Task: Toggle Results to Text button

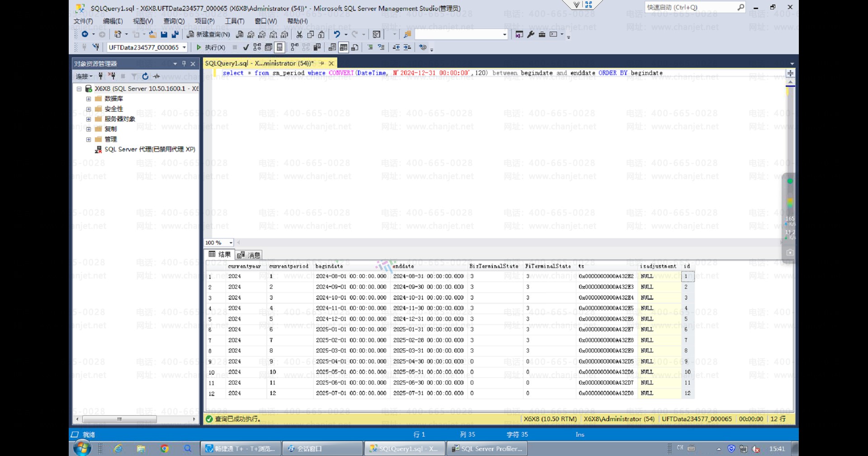Action: pyautogui.click(x=332, y=47)
